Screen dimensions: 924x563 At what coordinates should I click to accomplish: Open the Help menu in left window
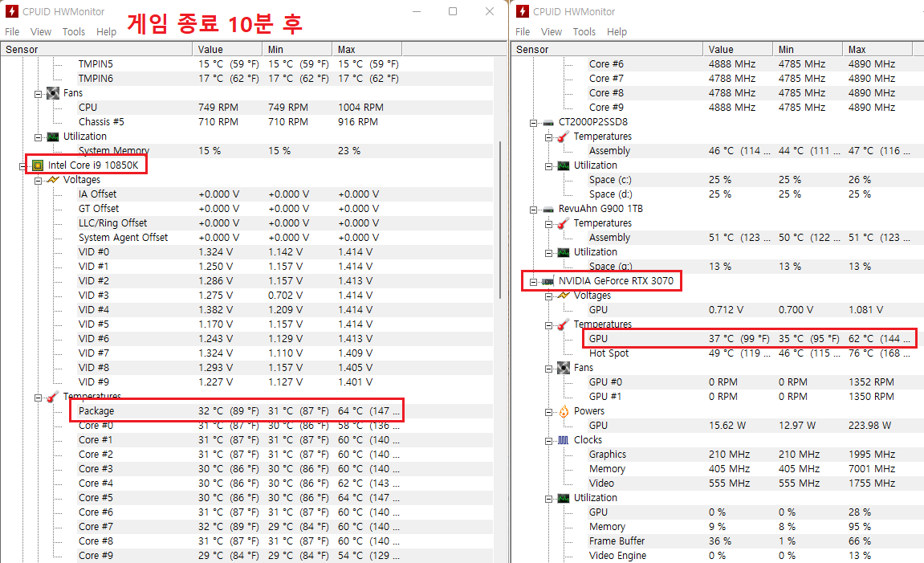click(106, 32)
